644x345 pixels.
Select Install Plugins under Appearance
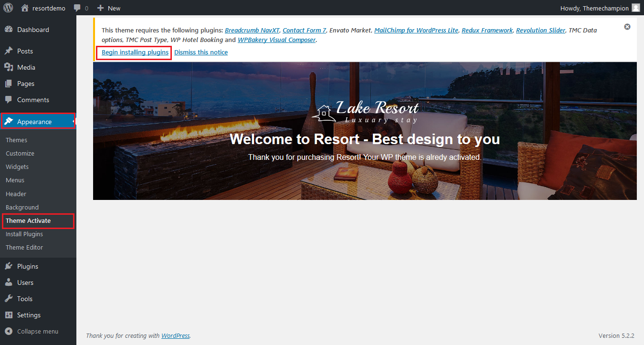click(24, 234)
